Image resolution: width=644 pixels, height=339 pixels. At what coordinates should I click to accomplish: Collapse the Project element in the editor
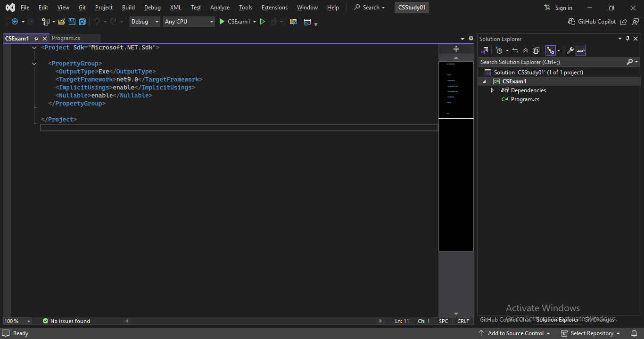34,48
